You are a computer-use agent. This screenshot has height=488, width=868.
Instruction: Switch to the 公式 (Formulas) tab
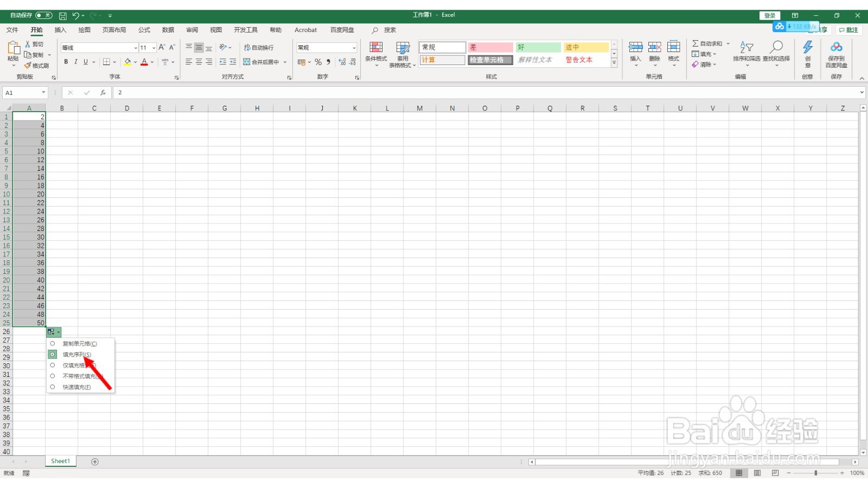[144, 30]
